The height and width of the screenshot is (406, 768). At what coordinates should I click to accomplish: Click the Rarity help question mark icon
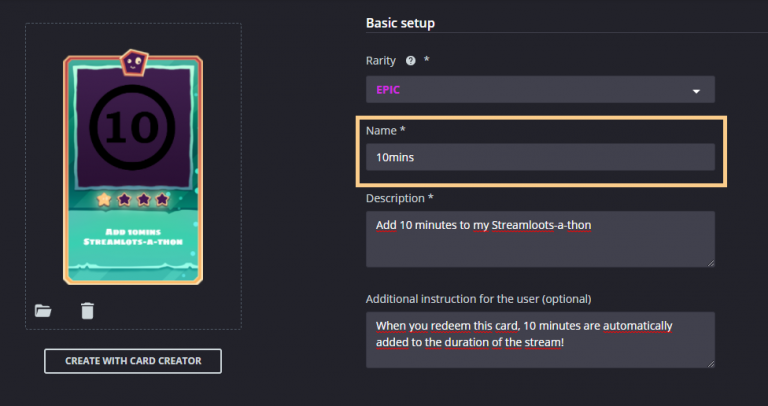[410, 61]
